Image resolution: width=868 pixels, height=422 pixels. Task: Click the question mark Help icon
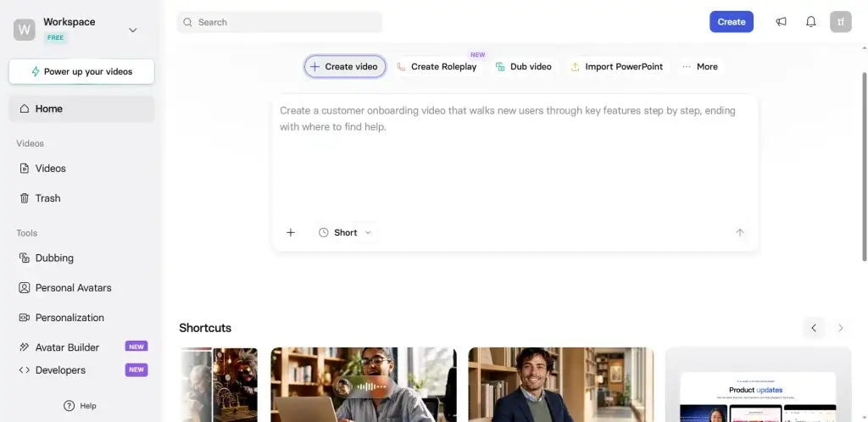click(70, 405)
